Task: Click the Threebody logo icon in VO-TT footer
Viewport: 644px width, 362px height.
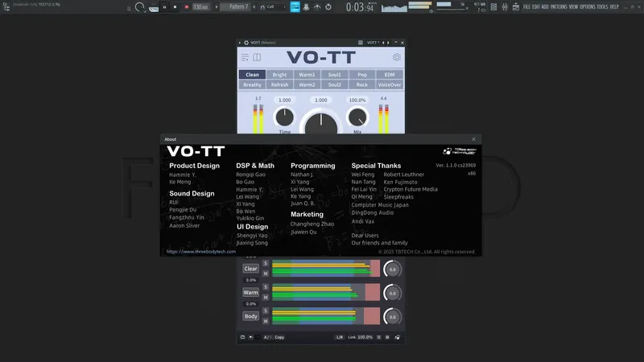Action: tap(397, 337)
